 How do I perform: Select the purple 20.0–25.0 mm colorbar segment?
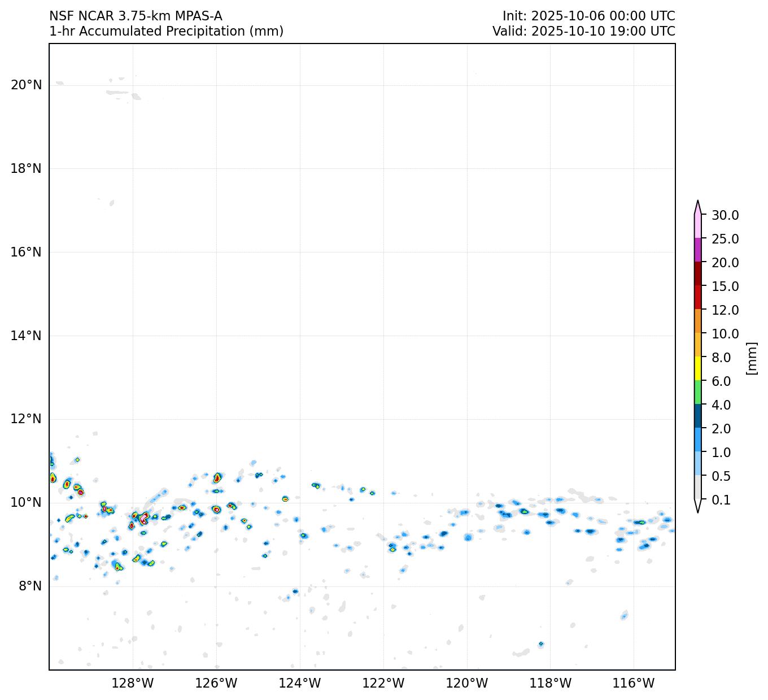[698, 250]
